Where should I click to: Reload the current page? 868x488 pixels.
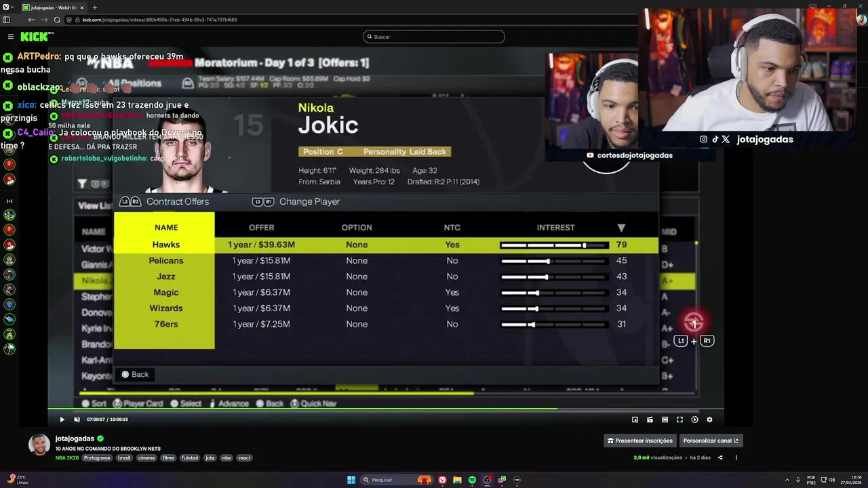(x=57, y=20)
